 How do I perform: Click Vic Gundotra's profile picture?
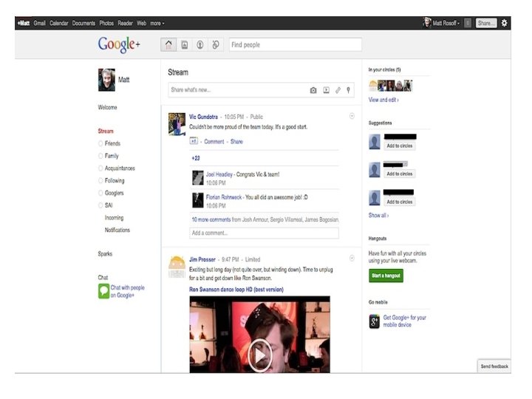[x=177, y=124]
